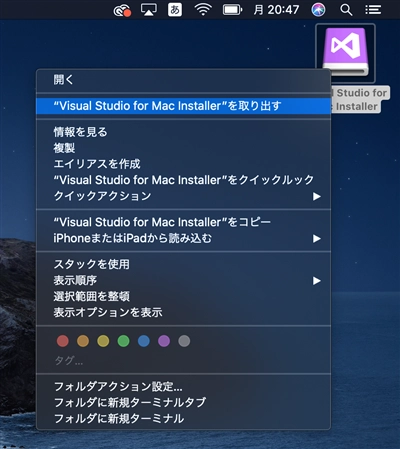Select スタックを使用 menu item
The image size is (400, 449).
point(183,264)
